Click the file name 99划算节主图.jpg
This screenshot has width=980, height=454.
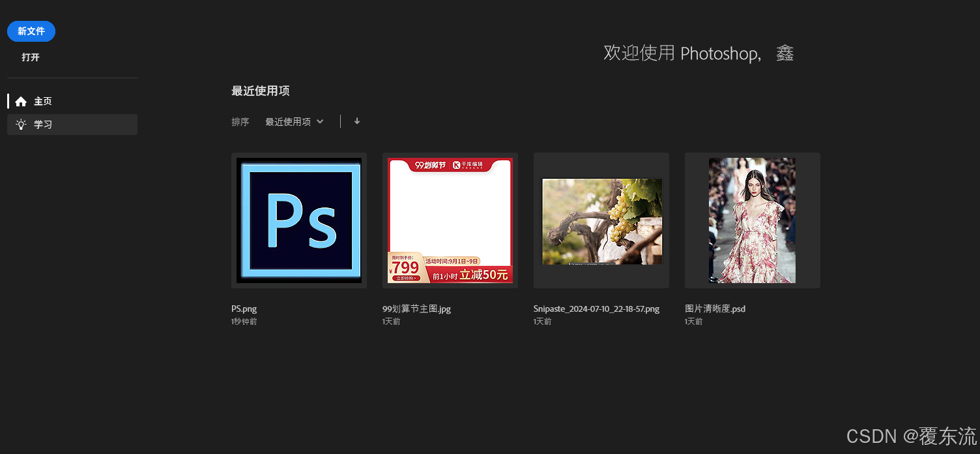pos(416,309)
